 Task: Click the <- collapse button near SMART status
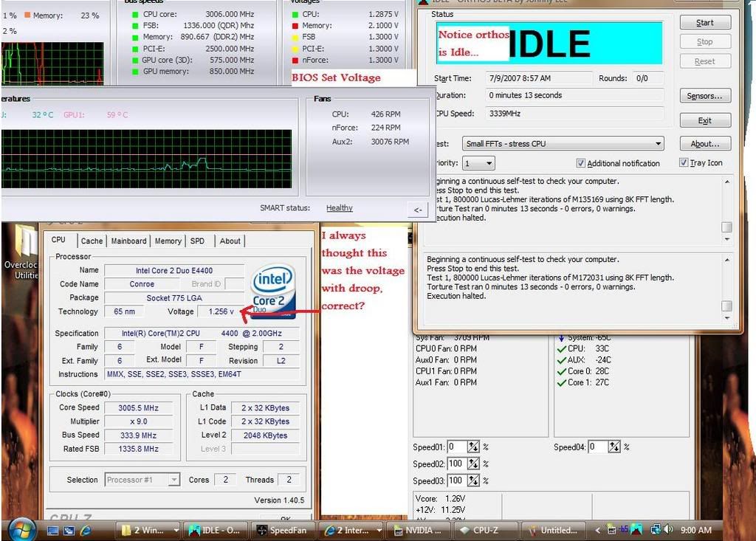[x=418, y=210]
